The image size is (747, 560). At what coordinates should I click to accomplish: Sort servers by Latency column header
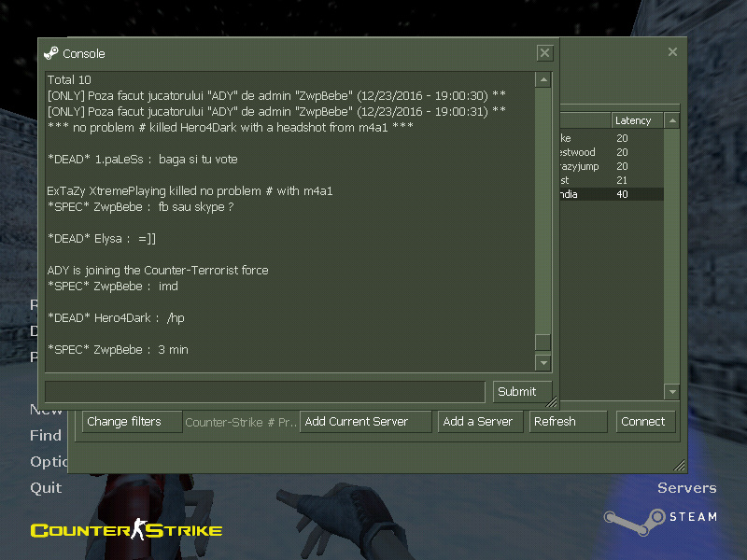[x=635, y=120]
